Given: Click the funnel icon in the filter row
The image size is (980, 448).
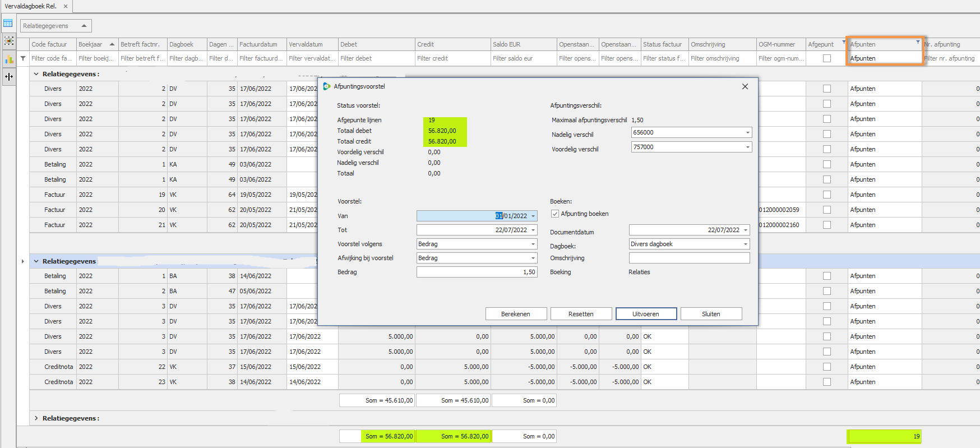Looking at the screenshot, I should [x=23, y=58].
